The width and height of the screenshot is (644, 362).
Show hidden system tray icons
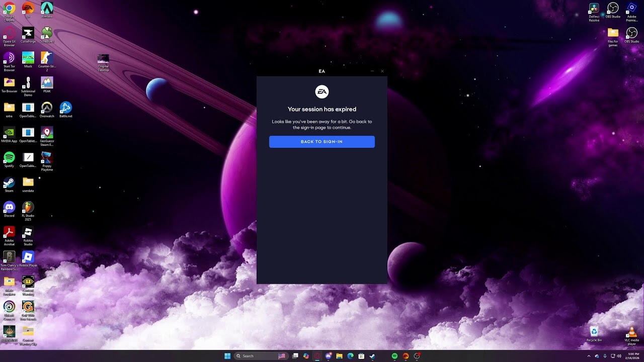click(589, 356)
